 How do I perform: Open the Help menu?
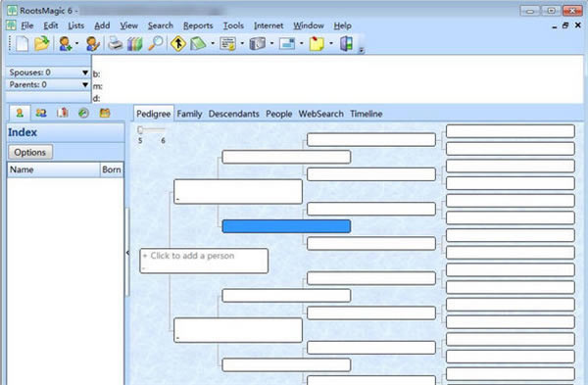point(342,25)
